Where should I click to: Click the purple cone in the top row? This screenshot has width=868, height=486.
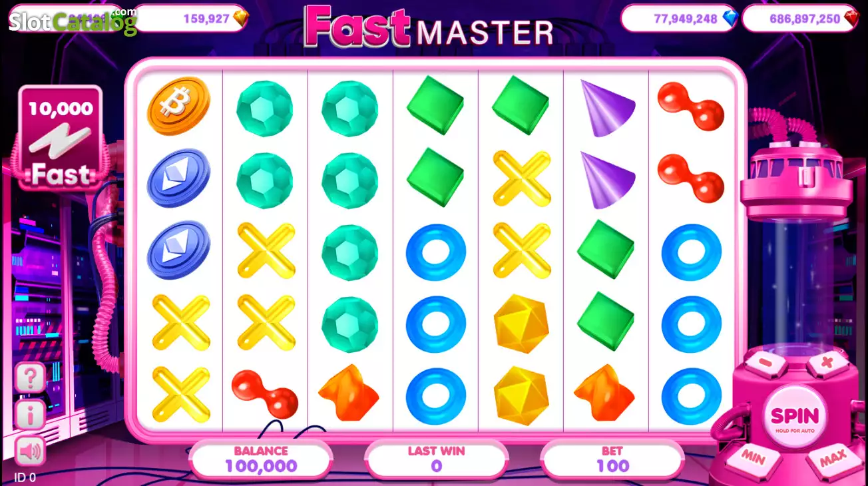click(607, 107)
